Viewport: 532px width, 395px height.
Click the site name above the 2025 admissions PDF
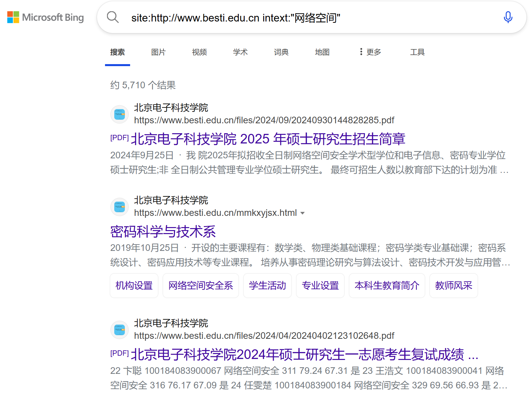(x=171, y=108)
